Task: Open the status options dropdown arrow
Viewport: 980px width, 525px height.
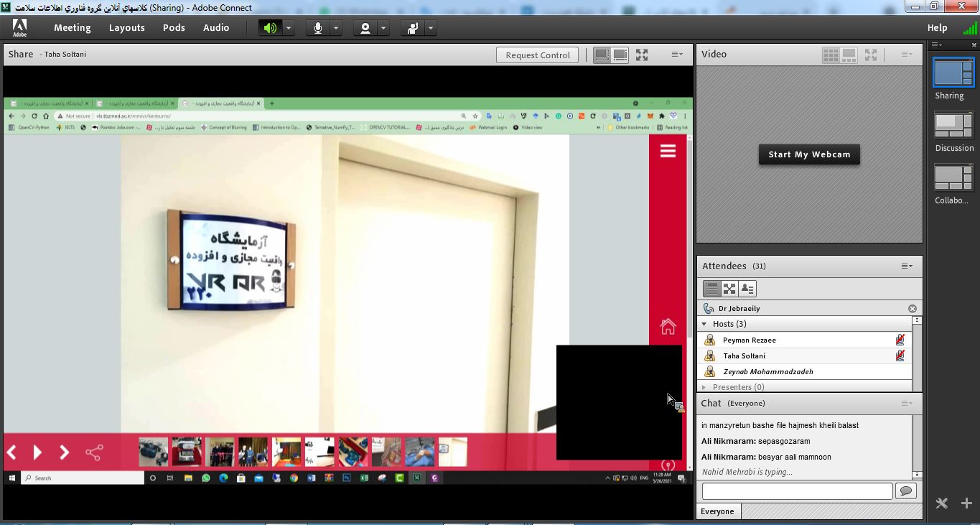Action: 431,28
